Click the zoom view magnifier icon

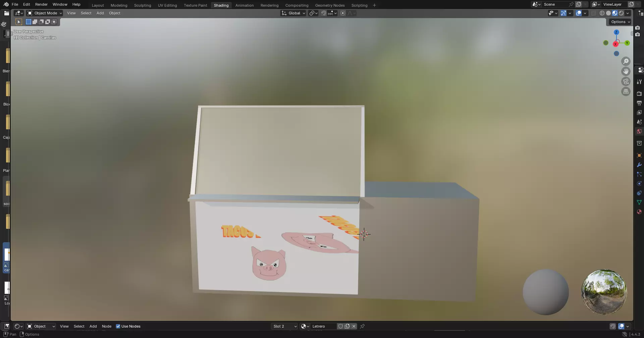click(x=626, y=61)
